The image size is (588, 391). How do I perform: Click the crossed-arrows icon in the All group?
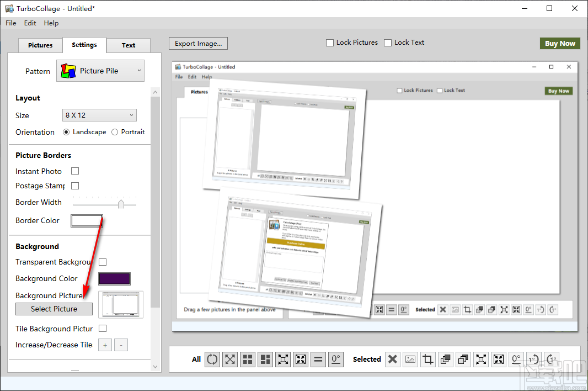click(230, 360)
